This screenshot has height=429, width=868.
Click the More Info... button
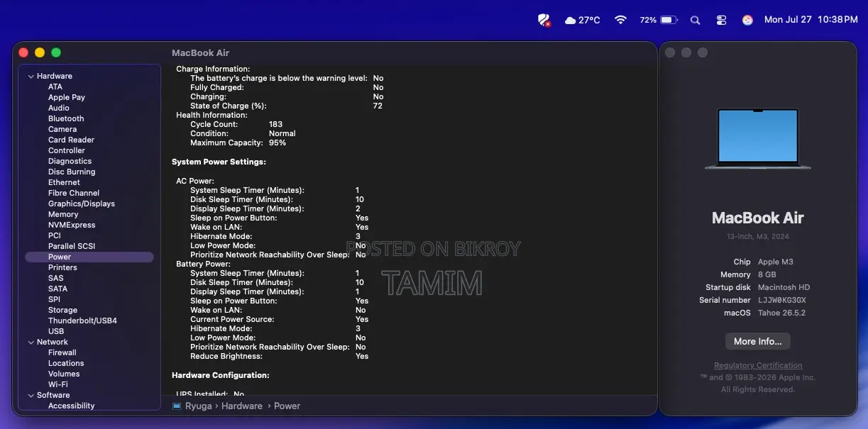coord(758,341)
